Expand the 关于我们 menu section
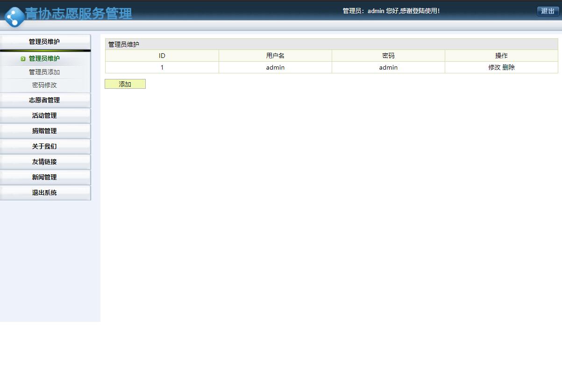 coord(45,146)
